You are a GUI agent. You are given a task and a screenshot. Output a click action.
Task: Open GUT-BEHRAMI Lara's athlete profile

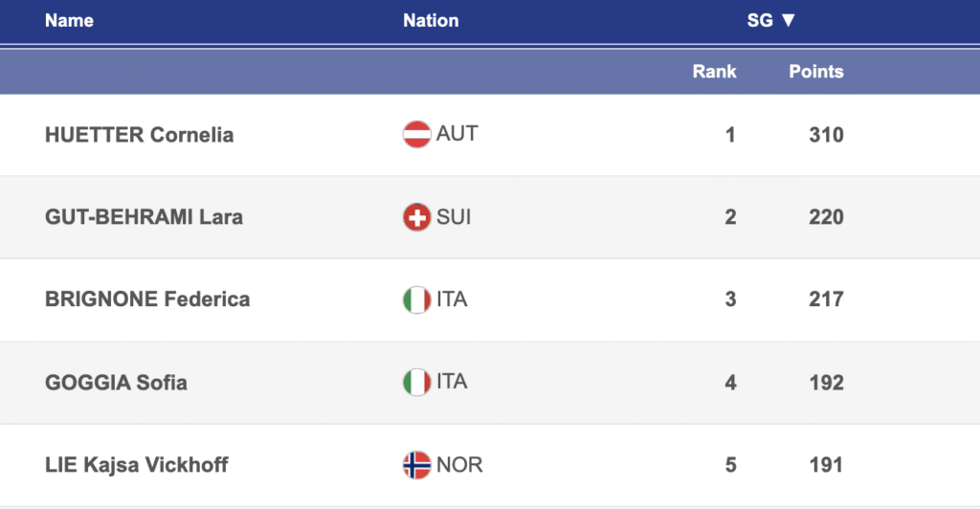(144, 217)
